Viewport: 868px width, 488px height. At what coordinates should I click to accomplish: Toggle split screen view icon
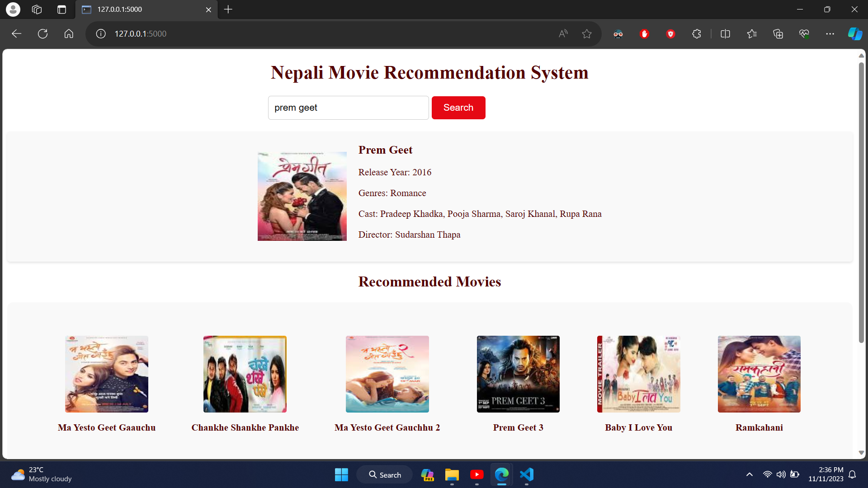725,34
